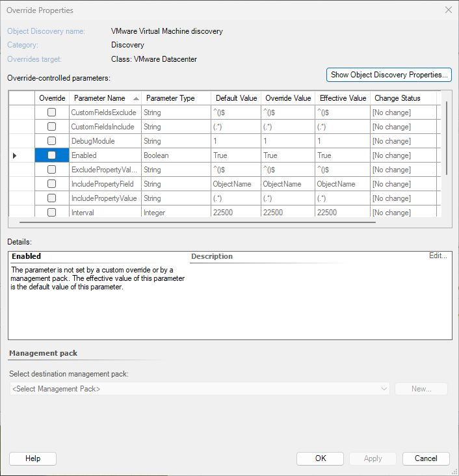Click the DebugModule name cell
The image size is (459, 476).
[x=105, y=141]
